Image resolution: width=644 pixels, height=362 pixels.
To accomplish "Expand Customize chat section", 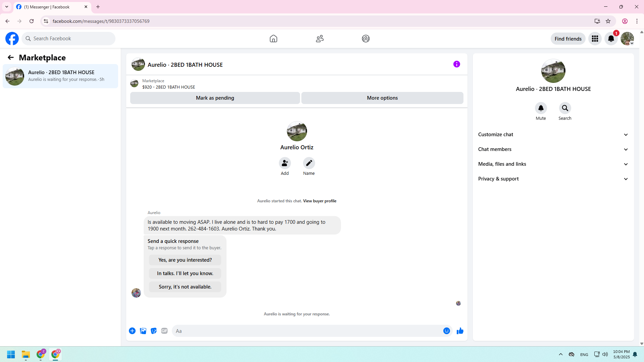I will pyautogui.click(x=553, y=135).
